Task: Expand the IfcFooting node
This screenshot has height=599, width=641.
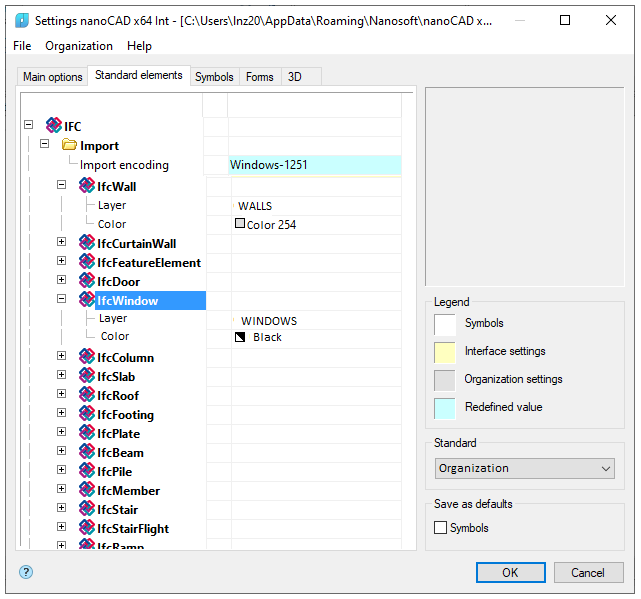Action: (x=61, y=413)
